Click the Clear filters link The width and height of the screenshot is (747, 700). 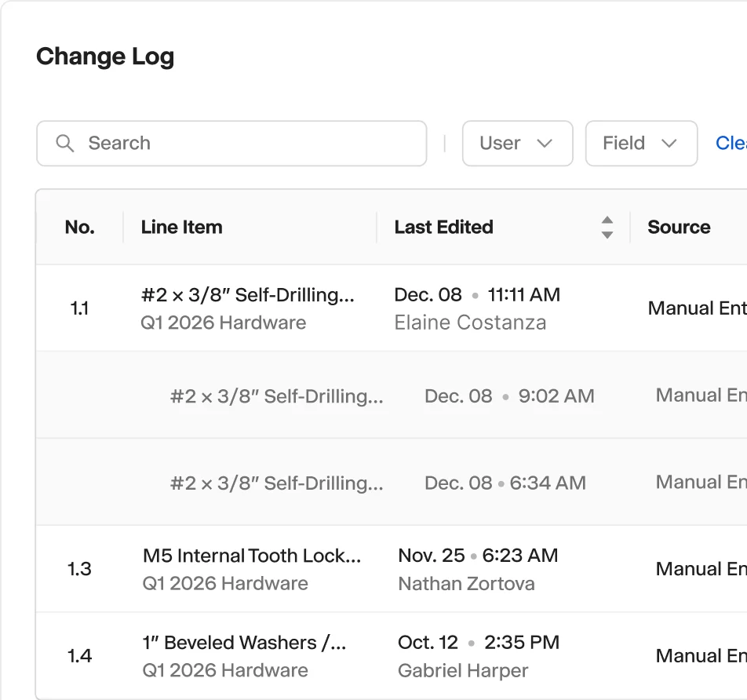[x=731, y=143]
